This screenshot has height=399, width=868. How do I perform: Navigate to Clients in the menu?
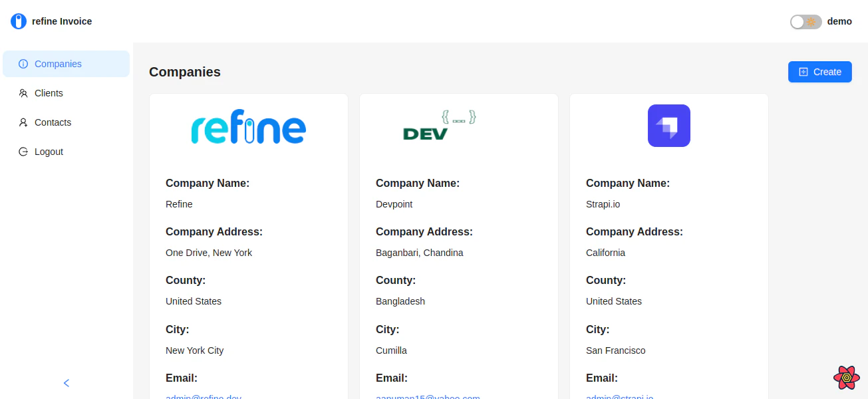49,93
